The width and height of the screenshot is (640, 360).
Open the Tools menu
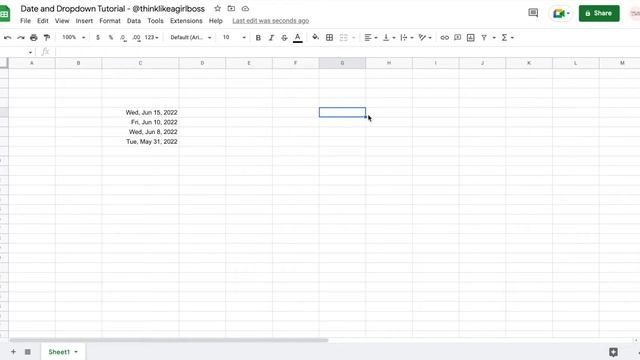(x=156, y=21)
